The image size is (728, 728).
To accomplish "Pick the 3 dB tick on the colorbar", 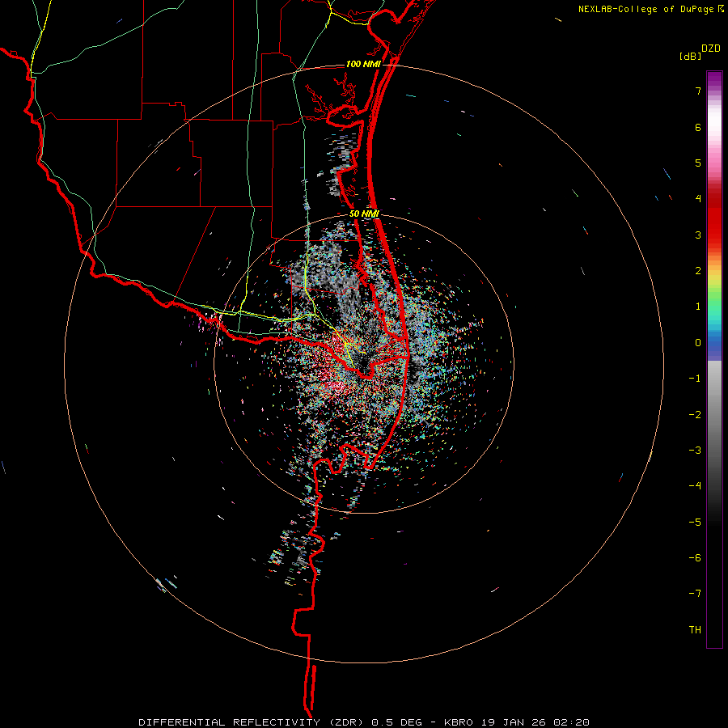I will pos(698,235).
